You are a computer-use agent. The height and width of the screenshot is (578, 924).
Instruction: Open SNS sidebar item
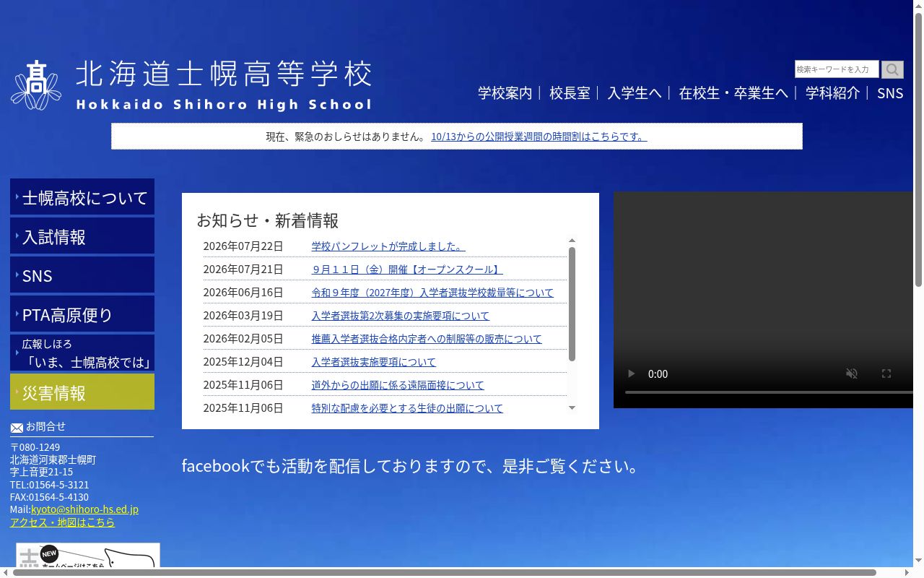pos(82,275)
